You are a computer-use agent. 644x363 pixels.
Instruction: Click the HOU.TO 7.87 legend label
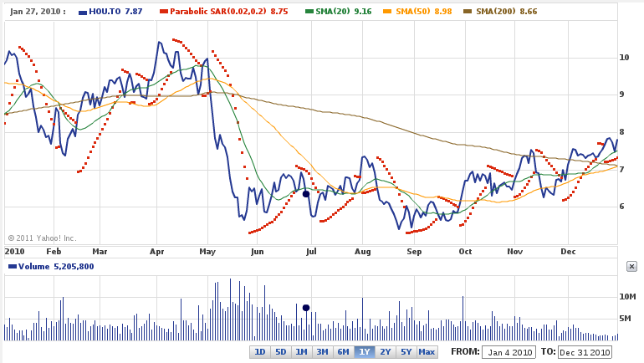point(115,12)
